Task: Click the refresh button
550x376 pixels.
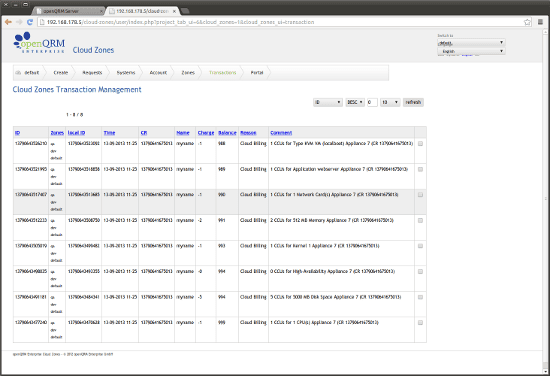Action: (413, 102)
